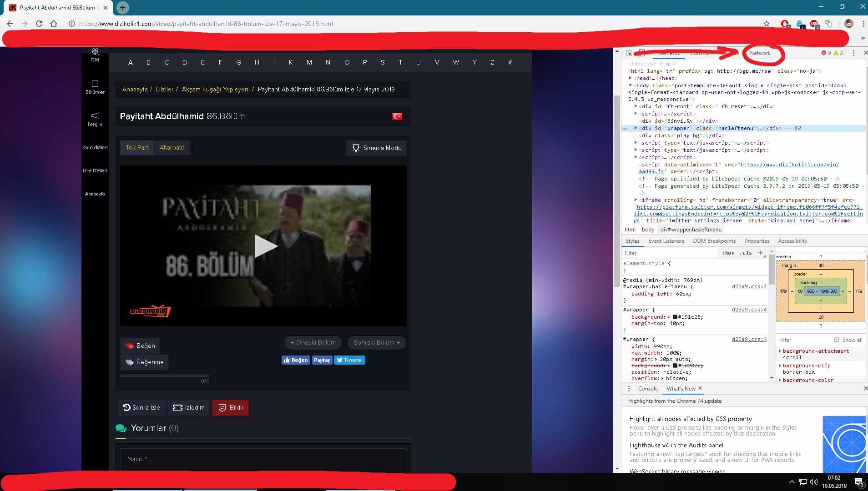Open the Chrome profile avatar

point(848,24)
